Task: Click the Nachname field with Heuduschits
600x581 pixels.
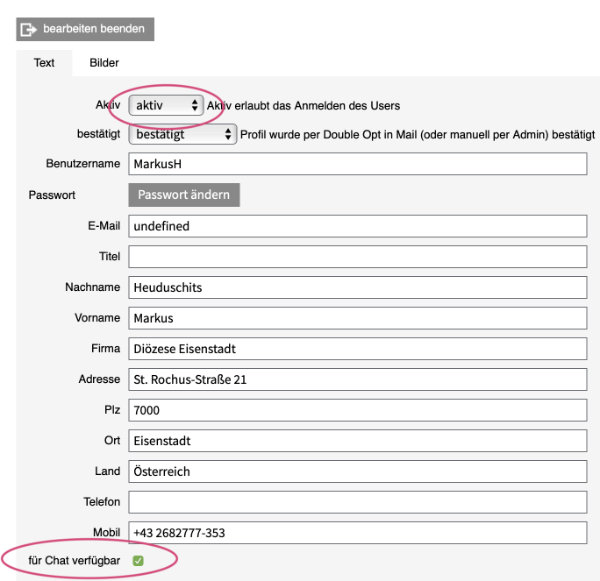Action: [357, 288]
